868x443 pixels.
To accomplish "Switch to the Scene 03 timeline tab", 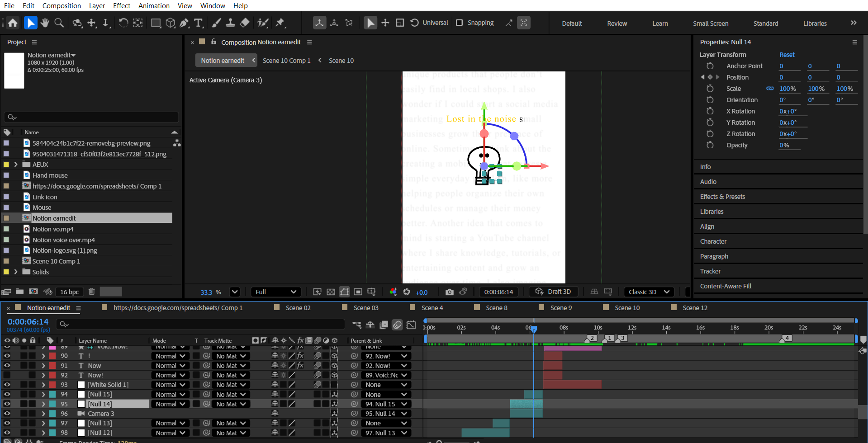I will [x=365, y=308].
